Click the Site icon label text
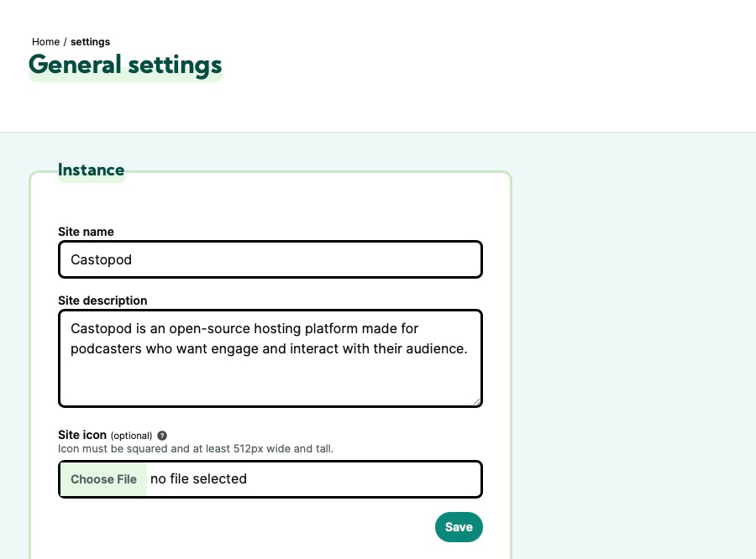 pos(81,435)
